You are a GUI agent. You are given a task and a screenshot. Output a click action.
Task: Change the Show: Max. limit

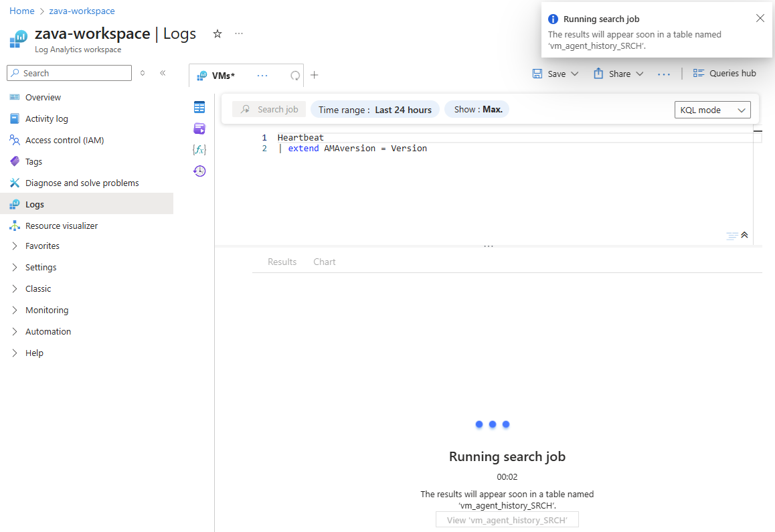coord(478,109)
